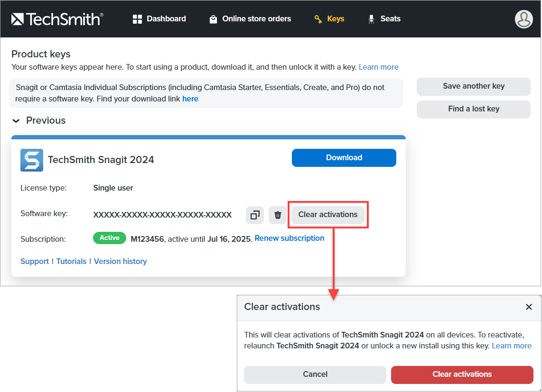Click the Snagit 2024 product icon
The image size is (542, 392).
coord(32,160)
